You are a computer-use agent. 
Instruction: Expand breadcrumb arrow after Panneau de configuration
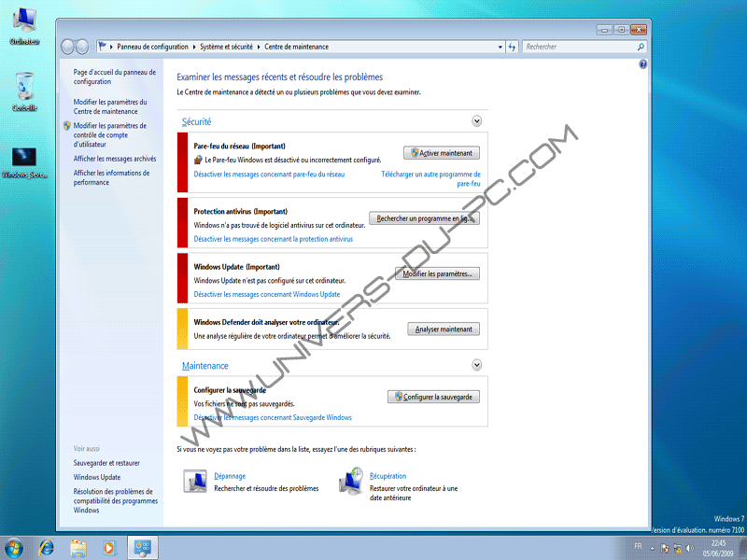(x=194, y=47)
